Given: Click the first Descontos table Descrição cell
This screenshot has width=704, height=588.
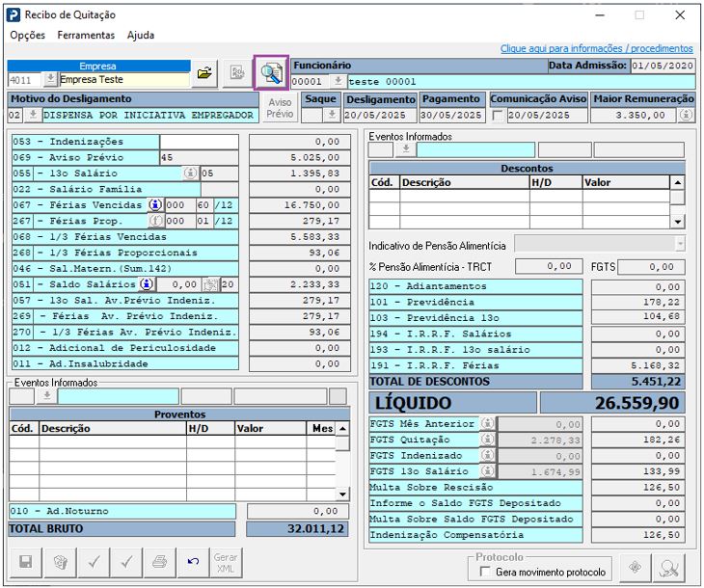Looking at the screenshot, I should 464,196.
